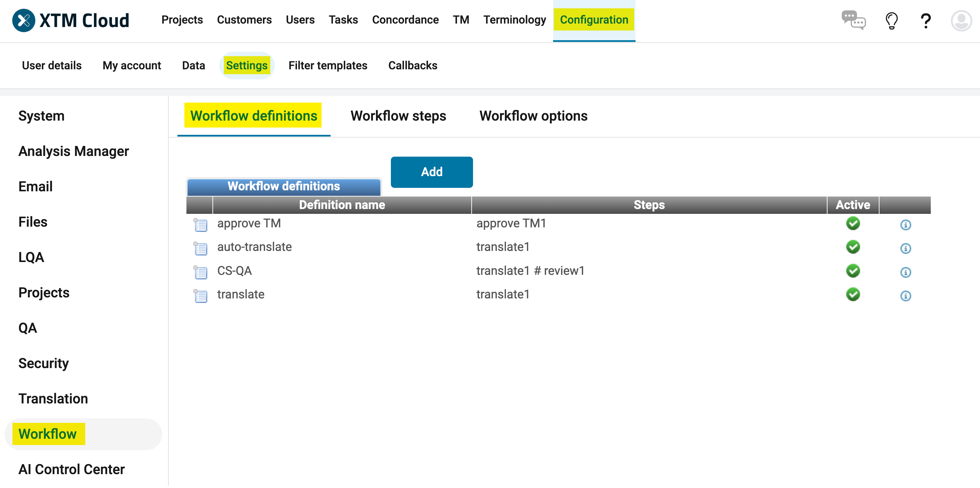Toggle active status for auto-translate
Viewport: 980px width, 488px height.
(852, 247)
